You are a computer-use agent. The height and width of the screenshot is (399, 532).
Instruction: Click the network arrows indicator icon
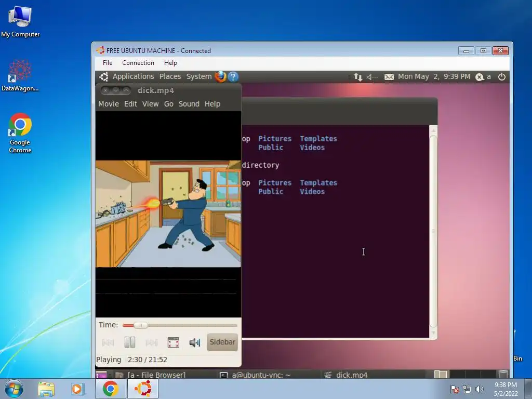pyautogui.click(x=358, y=77)
